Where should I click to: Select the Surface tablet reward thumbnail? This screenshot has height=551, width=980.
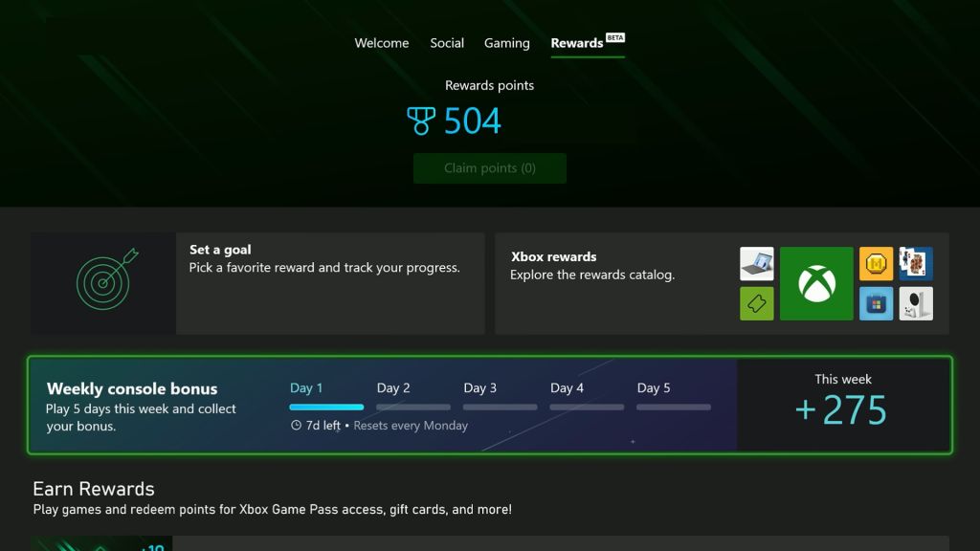pyautogui.click(x=757, y=264)
